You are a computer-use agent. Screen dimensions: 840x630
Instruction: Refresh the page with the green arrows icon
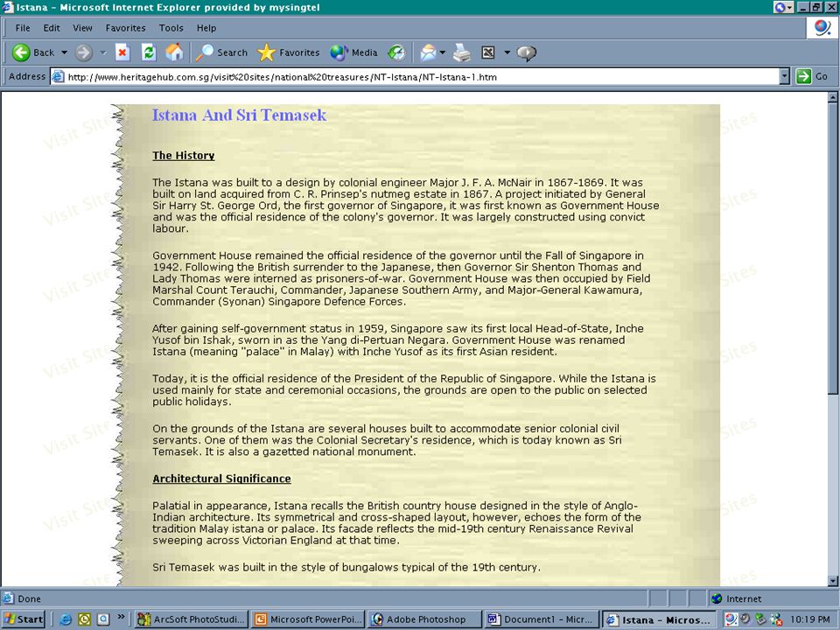tap(149, 52)
